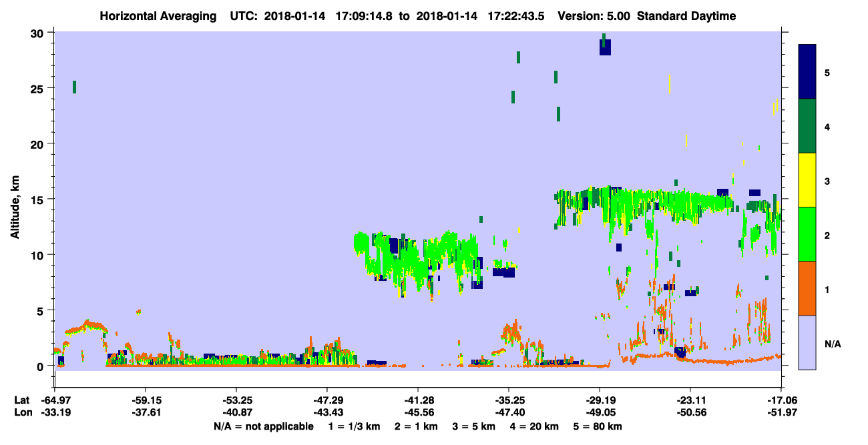The height and width of the screenshot is (445, 868).
Task: Click the 10 altitude tick label
Action: [x=39, y=255]
